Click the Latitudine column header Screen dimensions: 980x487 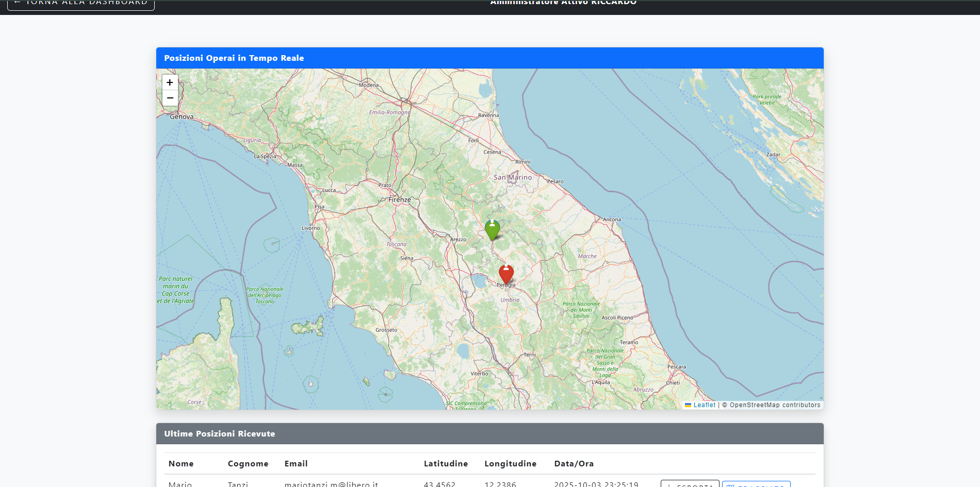(446, 464)
